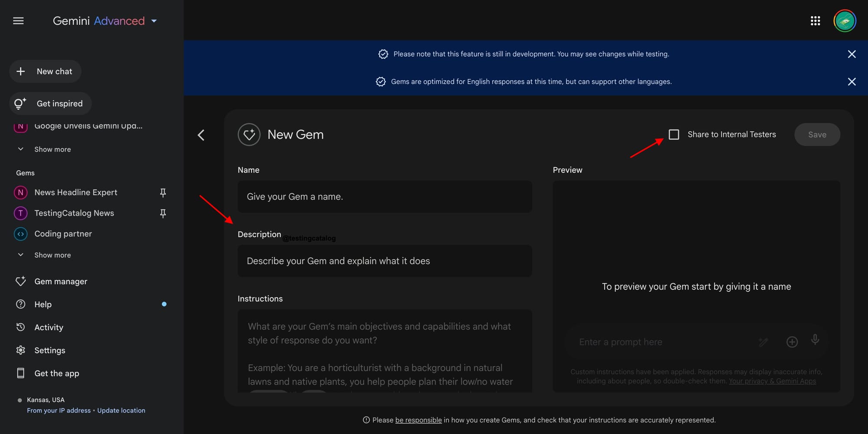Click Update location link

click(x=121, y=411)
